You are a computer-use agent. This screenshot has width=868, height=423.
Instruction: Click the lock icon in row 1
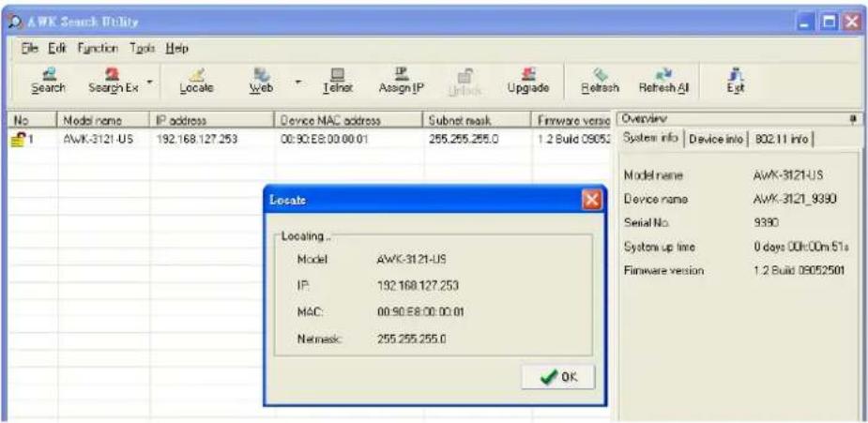tap(19, 140)
